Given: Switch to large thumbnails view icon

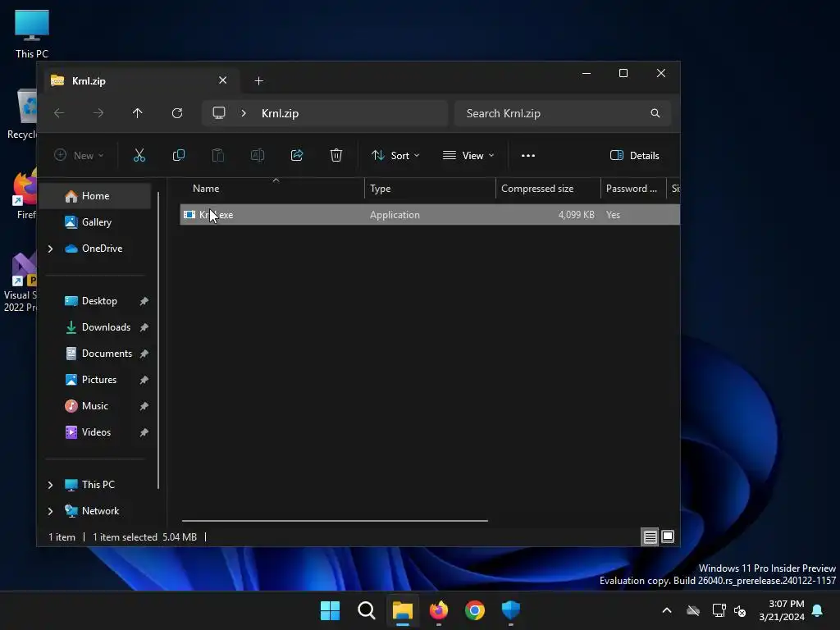Looking at the screenshot, I should 668,536.
